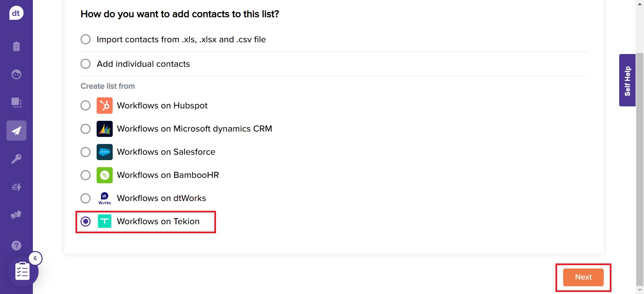Open the Self Help side tab
This screenshot has height=294, width=644.
627,80
